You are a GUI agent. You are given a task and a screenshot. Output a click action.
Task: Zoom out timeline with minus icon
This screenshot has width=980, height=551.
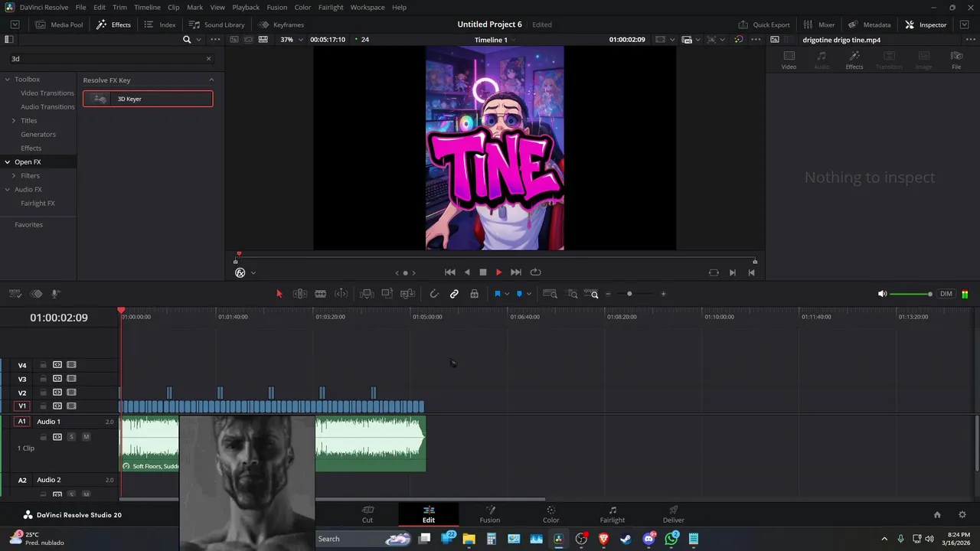pyautogui.click(x=608, y=294)
